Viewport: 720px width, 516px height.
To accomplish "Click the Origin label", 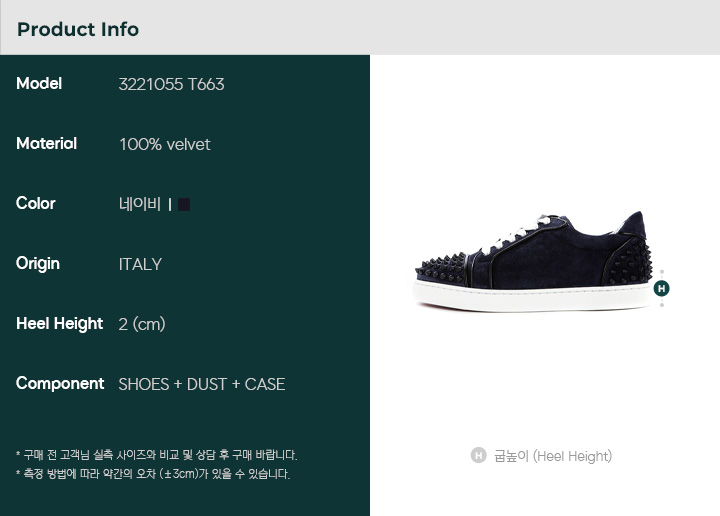I will coord(38,264).
